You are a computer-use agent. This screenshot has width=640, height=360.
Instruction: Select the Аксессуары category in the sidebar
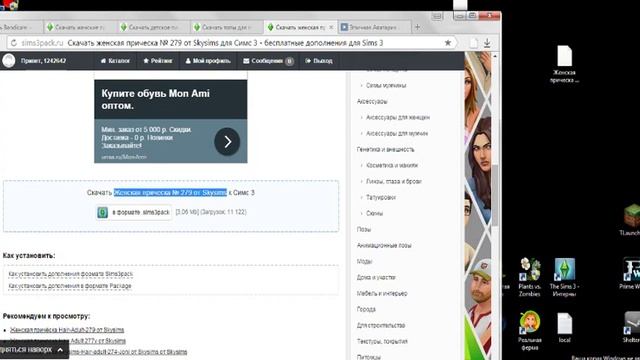pos(372,101)
